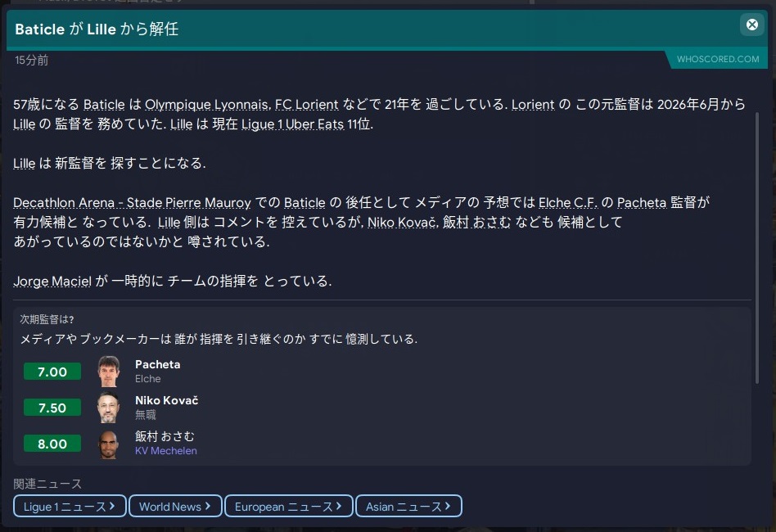The image size is (776, 532).
Task: Close the Baticle news dialog
Action: pos(751,25)
